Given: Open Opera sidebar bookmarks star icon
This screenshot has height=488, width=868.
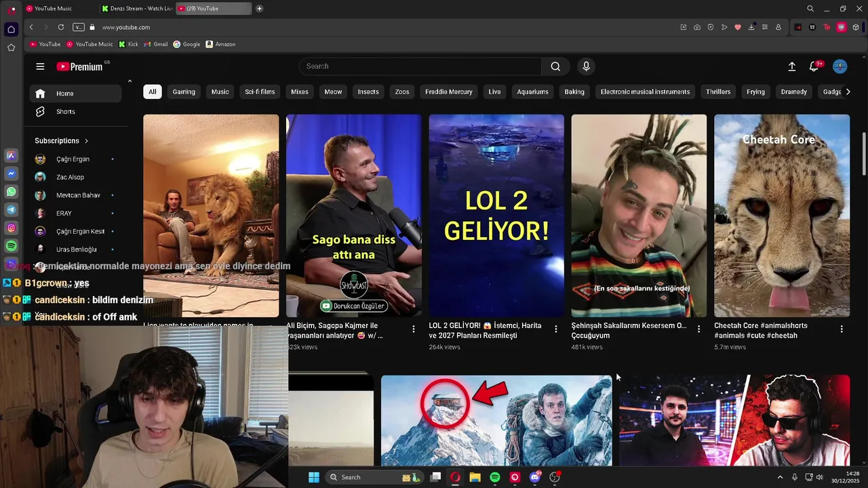Looking at the screenshot, I should tap(11, 47).
